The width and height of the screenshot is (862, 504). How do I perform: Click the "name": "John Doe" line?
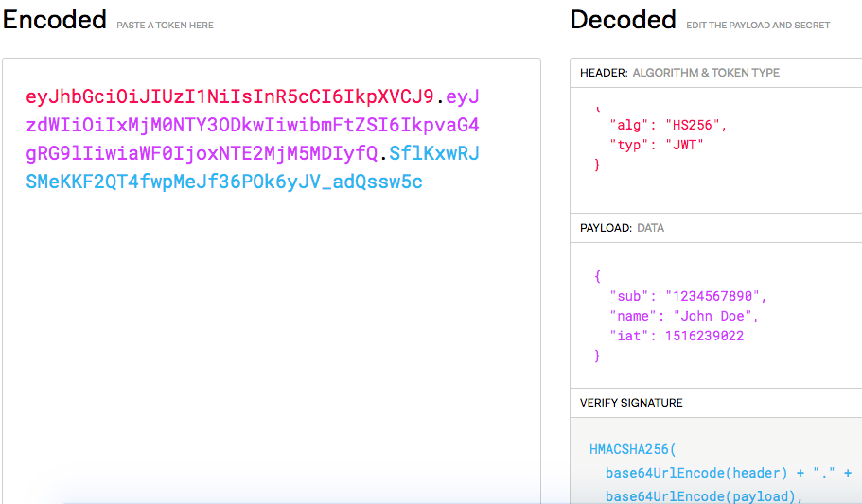click(684, 316)
